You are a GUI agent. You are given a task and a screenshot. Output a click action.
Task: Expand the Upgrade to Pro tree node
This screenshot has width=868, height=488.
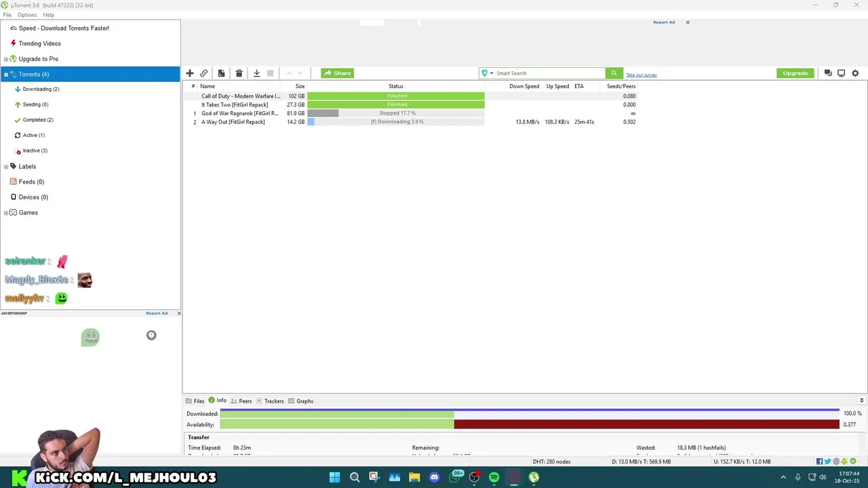(x=6, y=59)
